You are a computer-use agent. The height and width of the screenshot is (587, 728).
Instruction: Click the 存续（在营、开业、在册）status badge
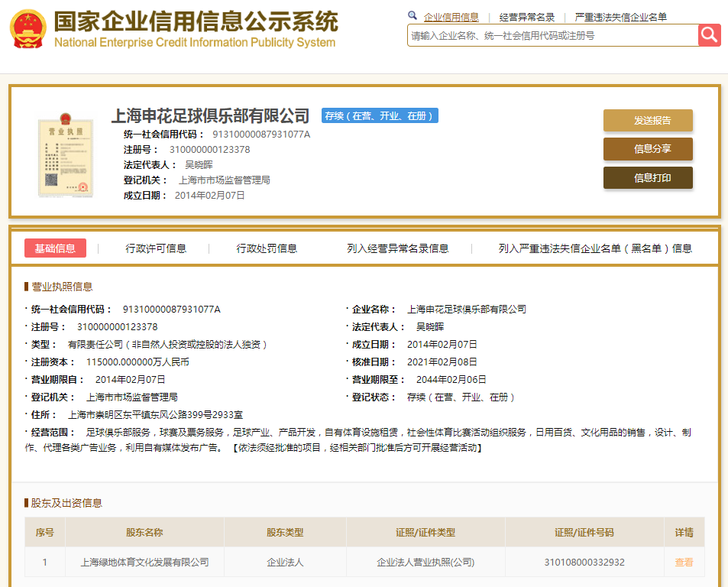tap(380, 115)
